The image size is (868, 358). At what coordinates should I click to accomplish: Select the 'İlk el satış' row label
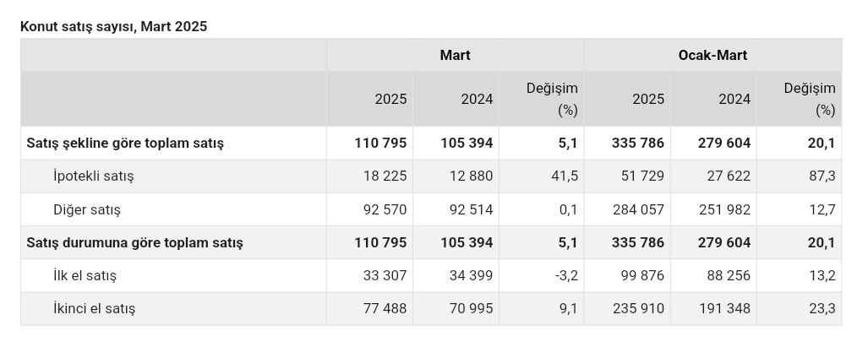tap(85, 275)
